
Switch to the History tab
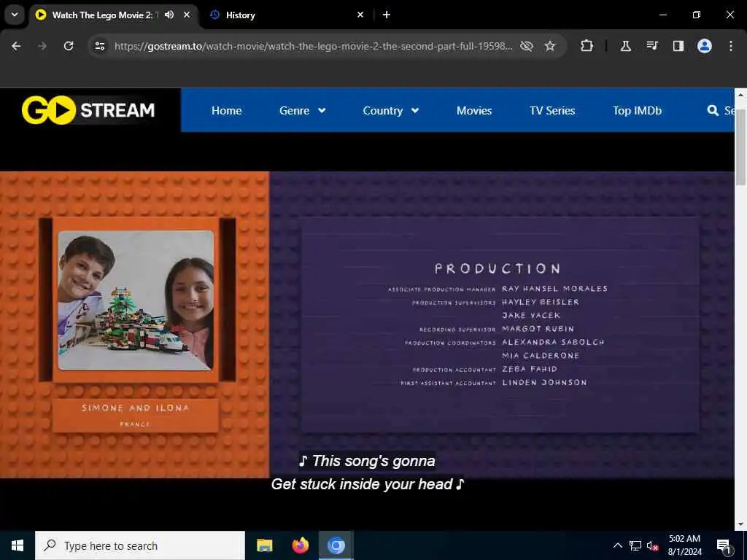281,15
